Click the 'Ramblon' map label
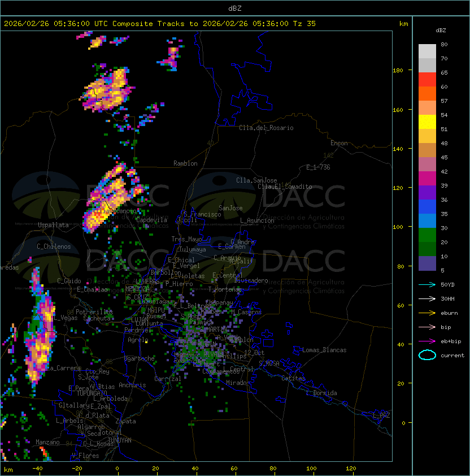This screenshot has height=476, width=470. pyautogui.click(x=185, y=163)
